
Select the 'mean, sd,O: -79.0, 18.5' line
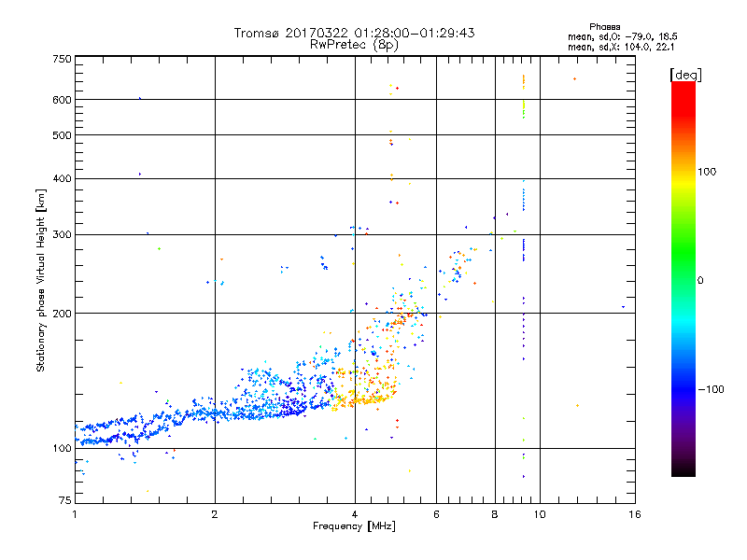click(622, 36)
